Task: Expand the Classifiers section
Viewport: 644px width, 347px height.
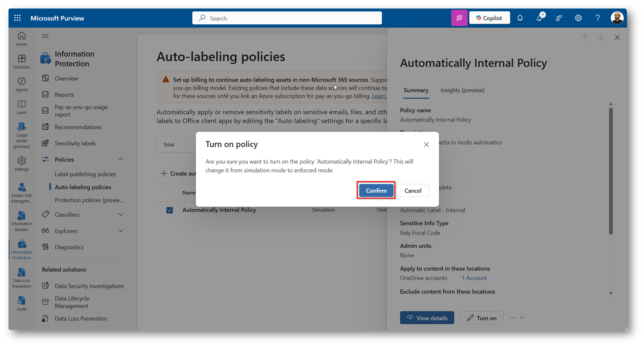Action: [121, 214]
